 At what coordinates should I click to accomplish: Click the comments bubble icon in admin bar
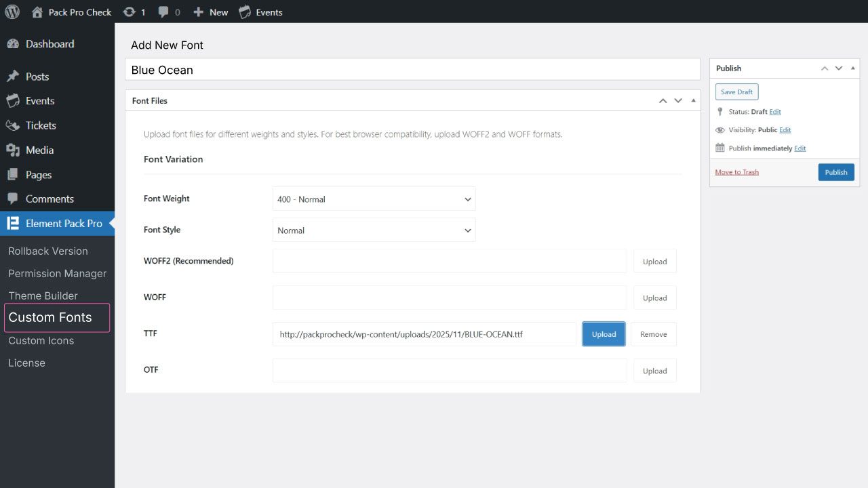click(164, 12)
